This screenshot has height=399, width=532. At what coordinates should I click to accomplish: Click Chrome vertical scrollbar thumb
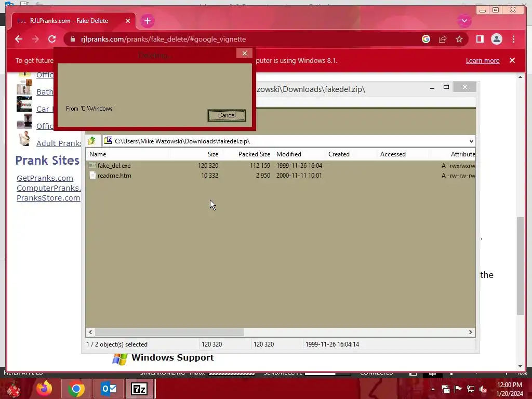(x=520, y=265)
